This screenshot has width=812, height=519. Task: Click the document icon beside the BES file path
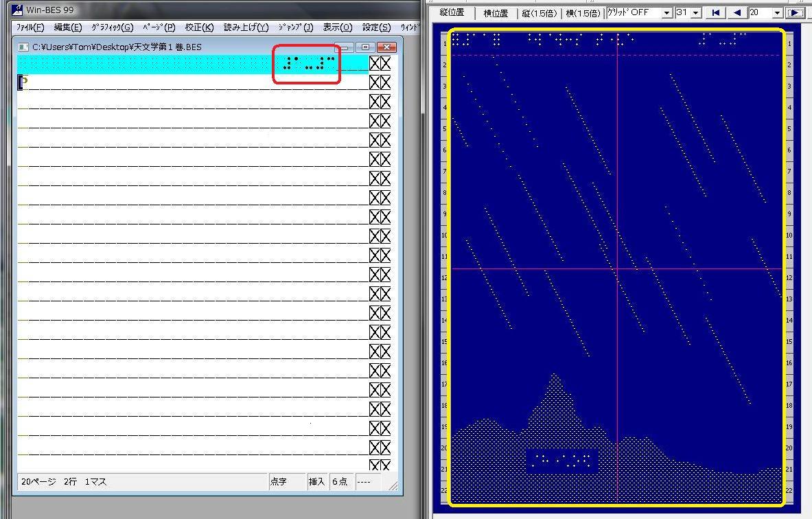click(x=23, y=47)
